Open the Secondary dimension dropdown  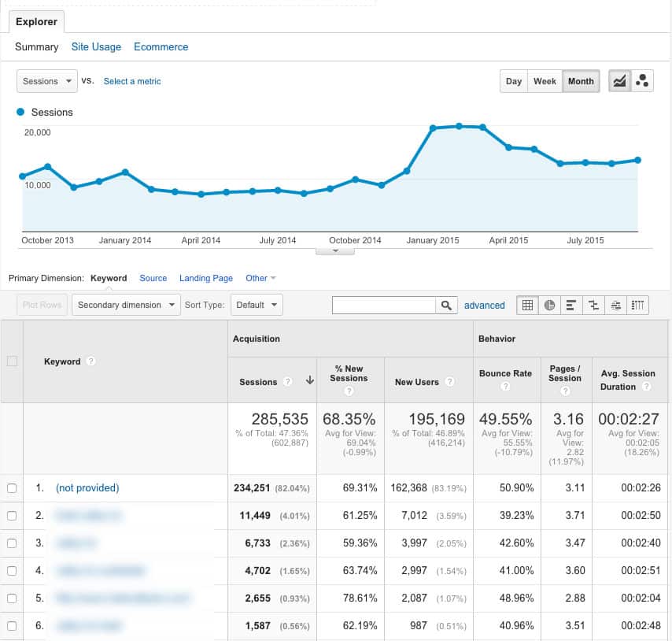click(x=125, y=305)
